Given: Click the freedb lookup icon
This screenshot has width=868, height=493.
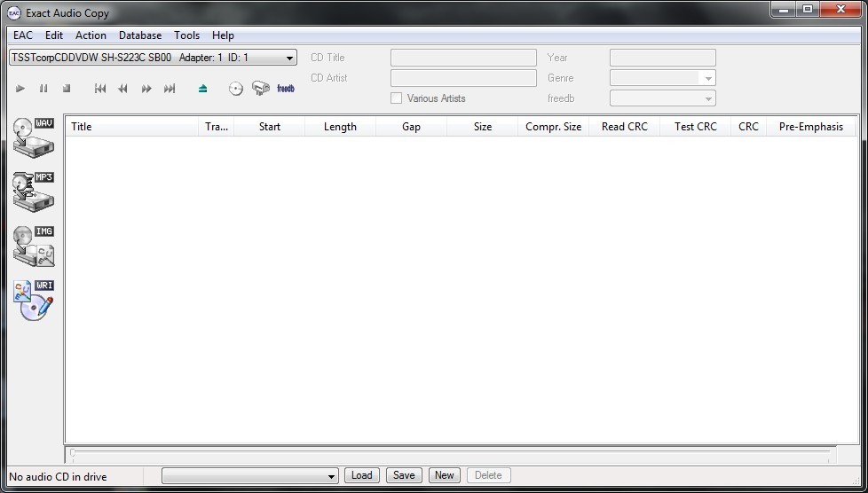Looking at the screenshot, I should coord(285,89).
